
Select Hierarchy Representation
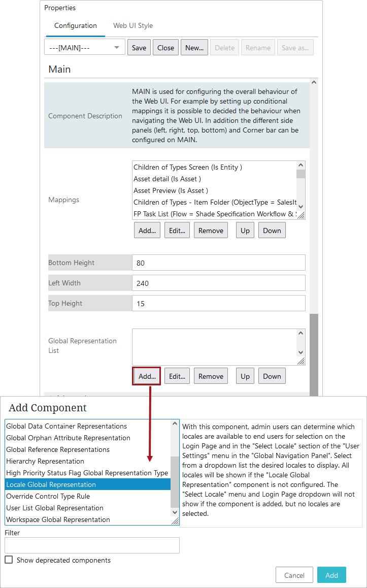click(88, 461)
